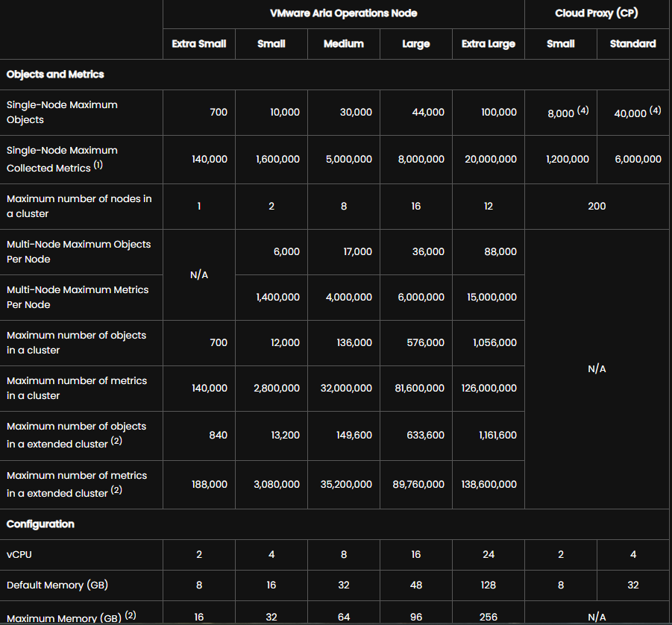The height and width of the screenshot is (625, 672).
Task: Select 'Maximum number of metrics in a cluster' label
Action: 77,388
